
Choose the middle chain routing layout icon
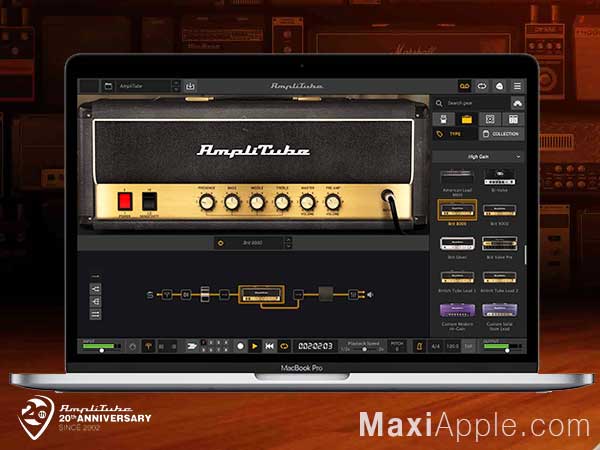coord(95,302)
